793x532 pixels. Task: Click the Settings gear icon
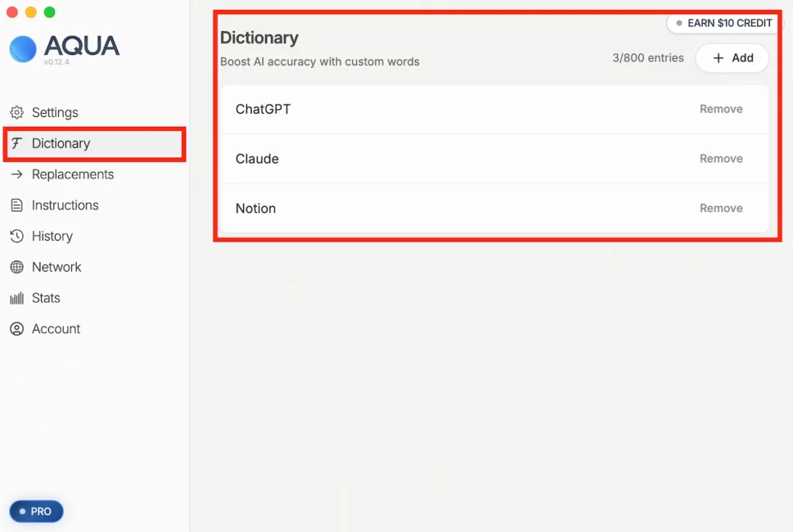pyautogui.click(x=16, y=112)
